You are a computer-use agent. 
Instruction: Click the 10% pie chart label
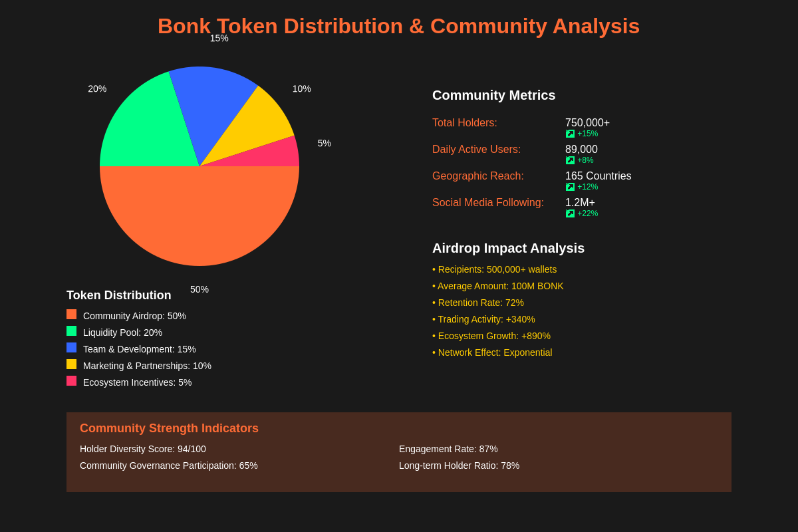coord(302,88)
